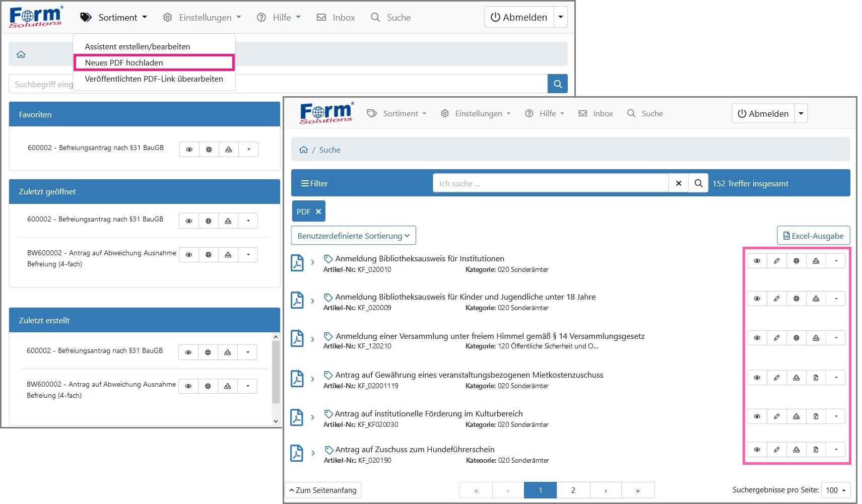Click the globe icon for Anmeldung einer Versammlung row

pyautogui.click(x=796, y=338)
